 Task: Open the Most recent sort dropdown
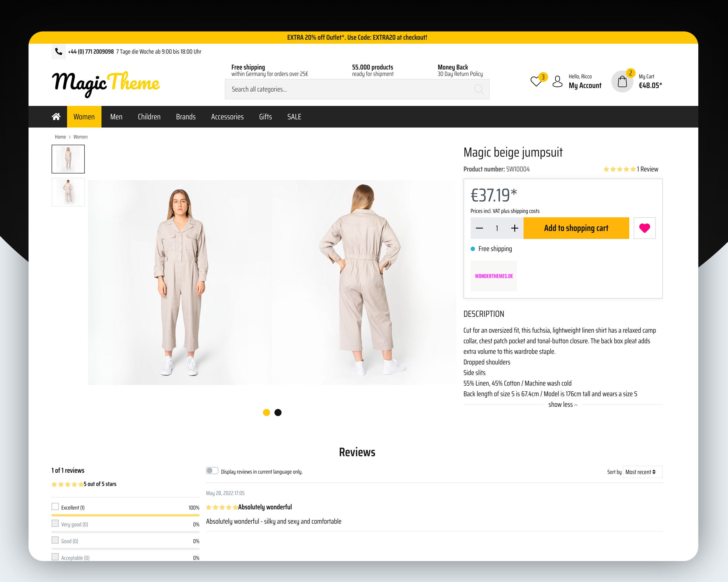coord(643,472)
